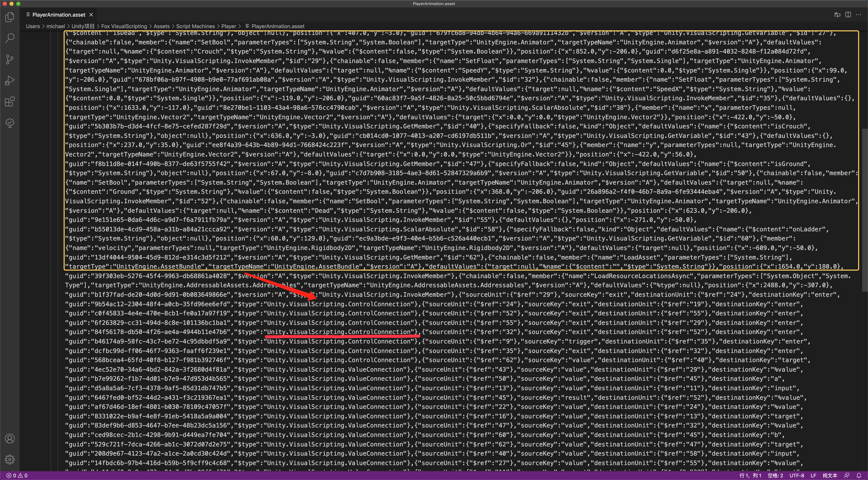
Task: Click the macOS yellow minimize window button
Action: [x=12, y=4]
